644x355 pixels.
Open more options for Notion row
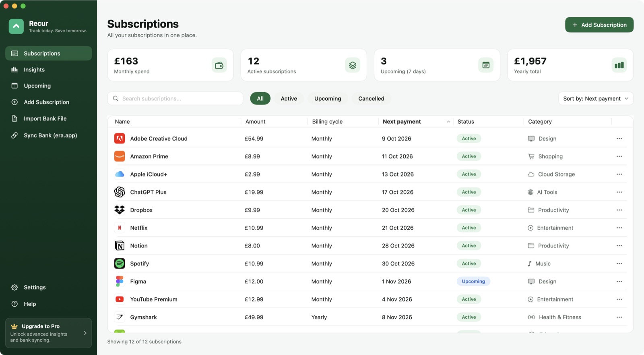[619, 246]
